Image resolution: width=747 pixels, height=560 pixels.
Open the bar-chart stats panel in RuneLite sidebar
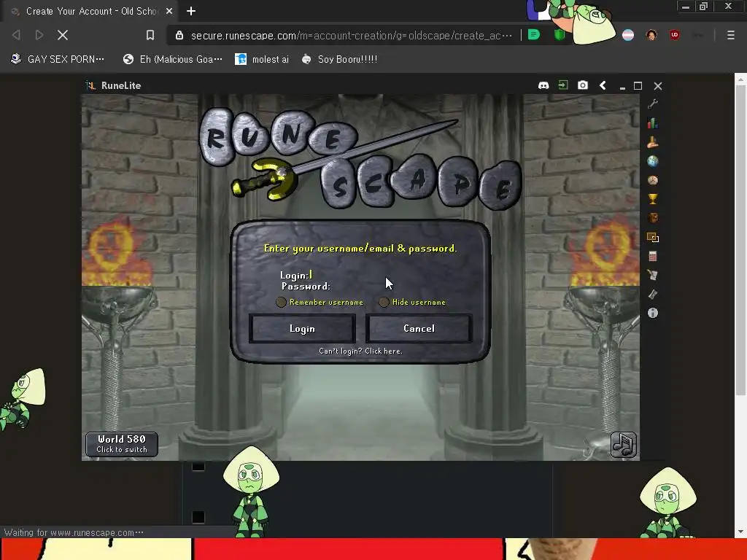click(653, 123)
